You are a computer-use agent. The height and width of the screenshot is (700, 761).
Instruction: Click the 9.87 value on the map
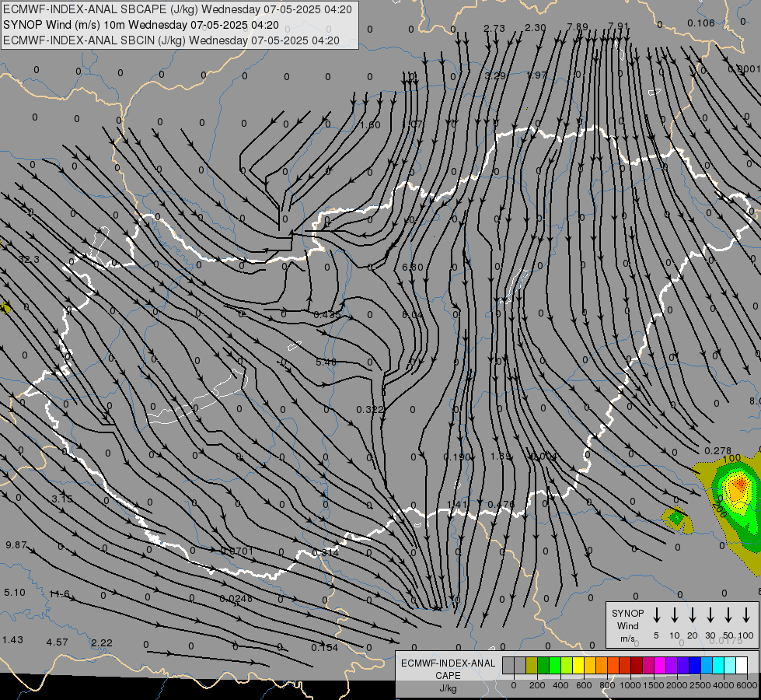(x=16, y=545)
